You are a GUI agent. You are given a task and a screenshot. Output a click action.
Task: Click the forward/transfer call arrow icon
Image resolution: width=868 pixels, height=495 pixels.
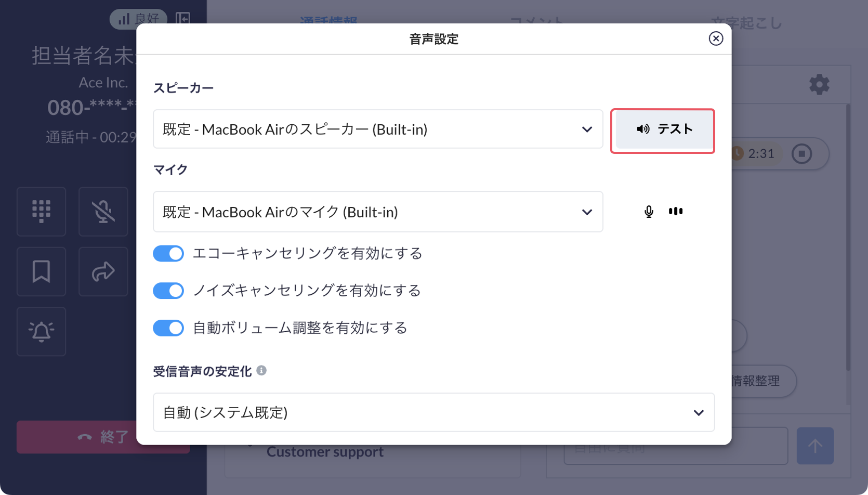(103, 271)
